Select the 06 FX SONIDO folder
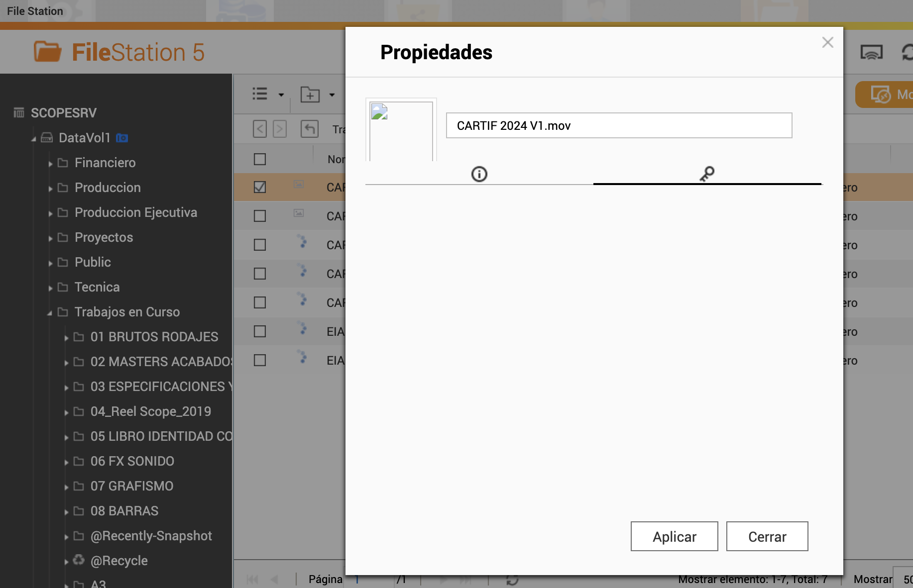913x588 pixels. coord(132,461)
